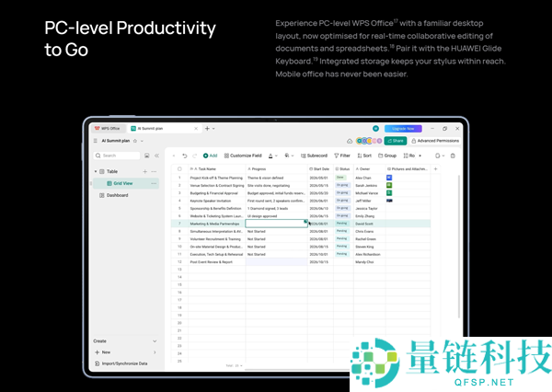Click the sidebar Search field
This screenshot has width=552, height=392.
(117, 156)
